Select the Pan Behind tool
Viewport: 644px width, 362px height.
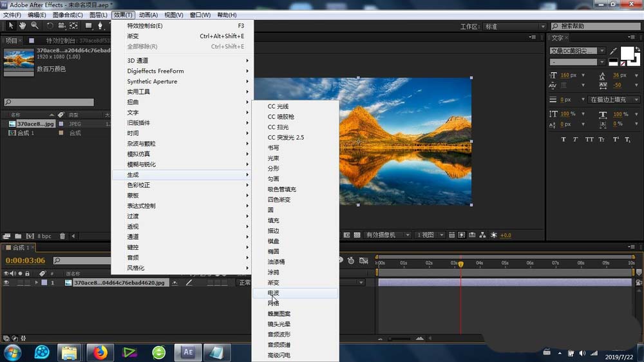point(73,26)
